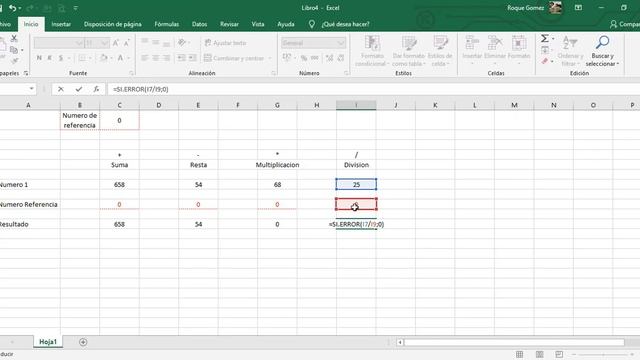Click the fill color bucket button

tap(104, 58)
